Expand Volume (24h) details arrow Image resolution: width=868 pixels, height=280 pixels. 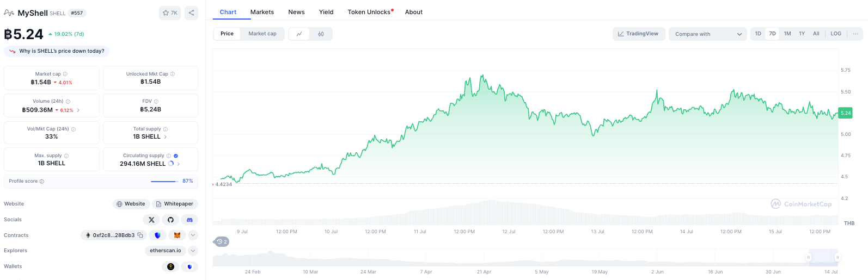click(78, 110)
